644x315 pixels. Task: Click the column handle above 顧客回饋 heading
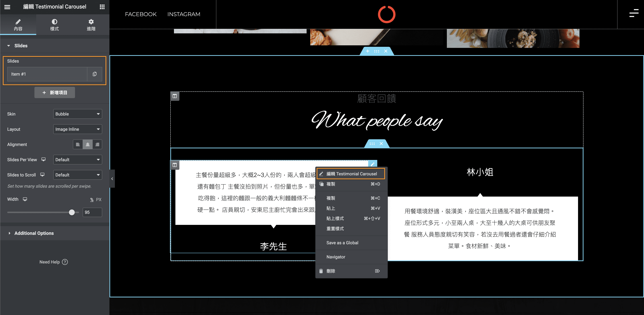coord(175,96)
